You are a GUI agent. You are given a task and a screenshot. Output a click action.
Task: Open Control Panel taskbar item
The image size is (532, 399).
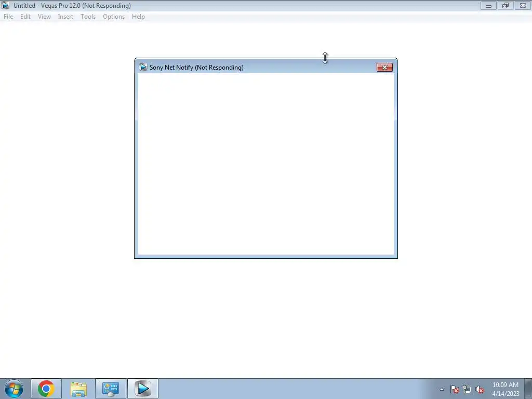click(x=110, y=389)
